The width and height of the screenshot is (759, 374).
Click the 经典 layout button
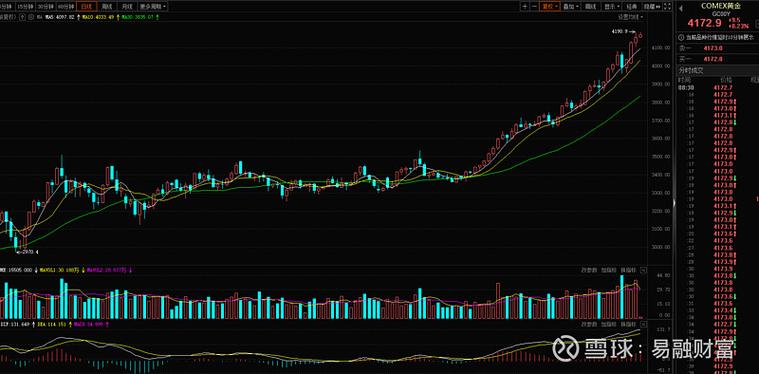click(631, 7)
